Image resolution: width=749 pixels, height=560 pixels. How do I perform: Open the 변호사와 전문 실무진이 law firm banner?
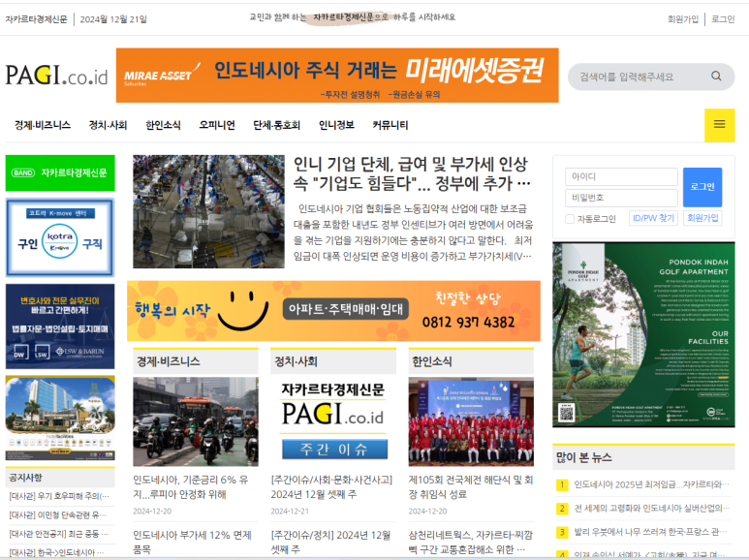pos(60,327)
